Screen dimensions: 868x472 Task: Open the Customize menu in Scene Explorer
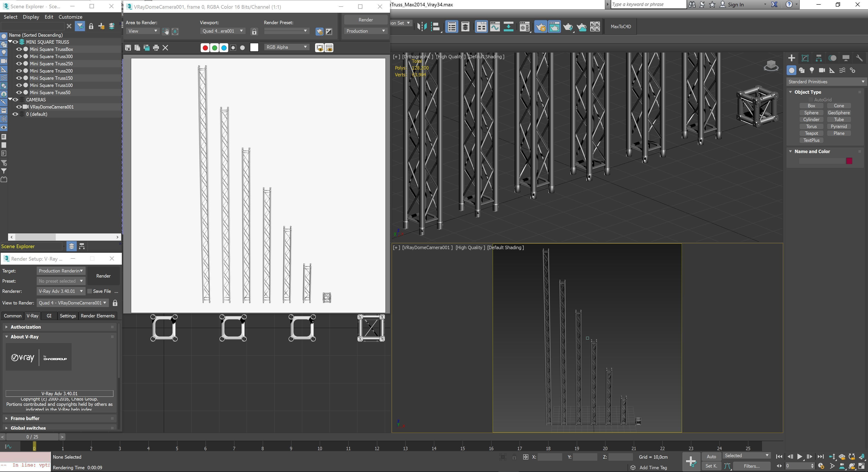[x=70, y=17]
